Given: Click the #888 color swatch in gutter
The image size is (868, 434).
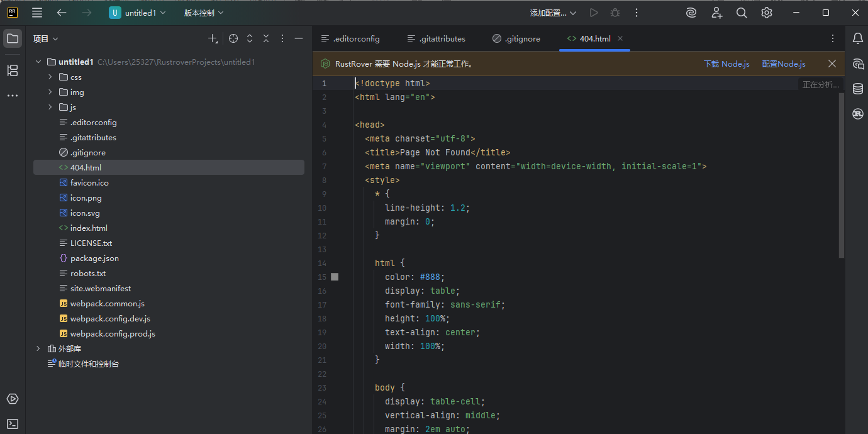Looking at the screenshot, I should tap(335, 277).
